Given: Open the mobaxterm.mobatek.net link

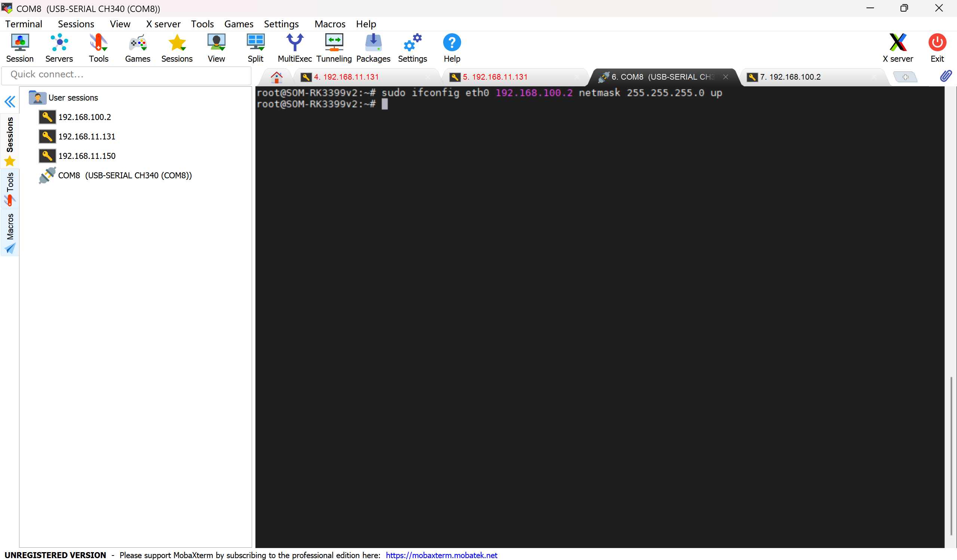Looking at the screenshot, I should coord(441,555).
